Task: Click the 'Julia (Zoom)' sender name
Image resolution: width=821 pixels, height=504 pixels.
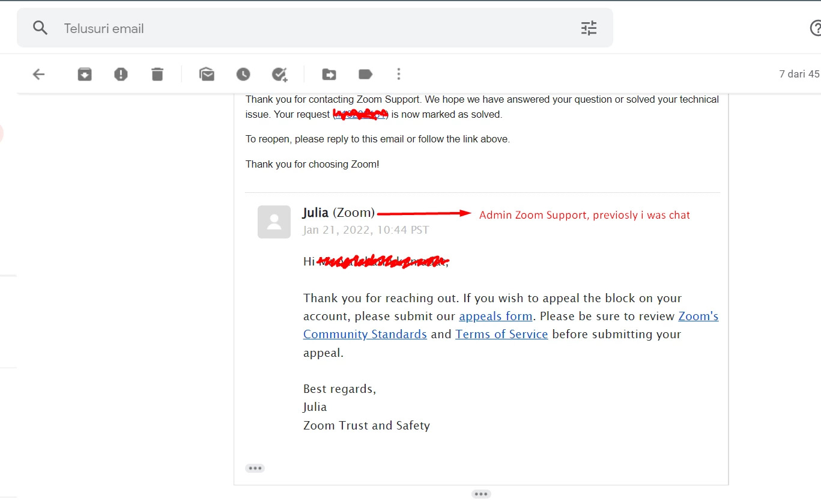Action: point(339,213)
